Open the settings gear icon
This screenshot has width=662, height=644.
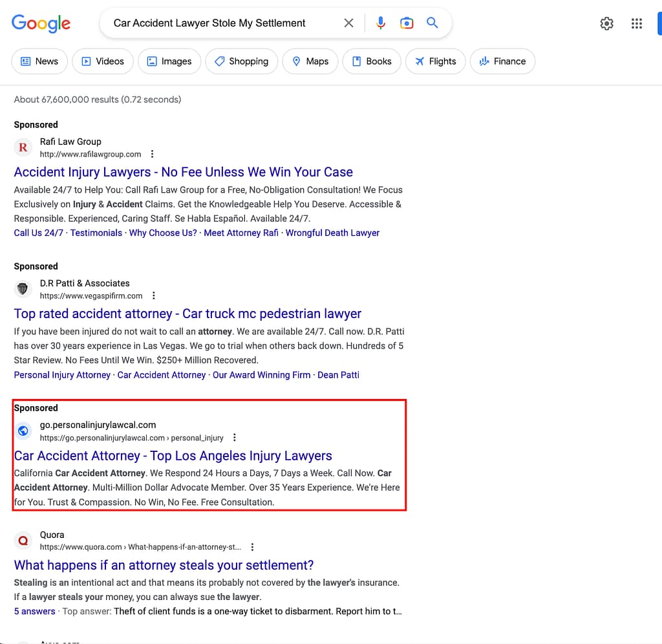pos(606,24)
